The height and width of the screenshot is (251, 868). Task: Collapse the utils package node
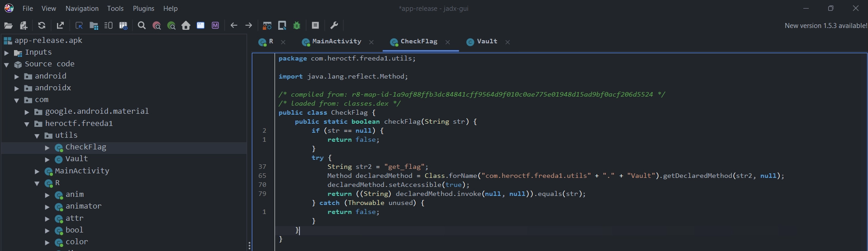(x=37, y=135)
